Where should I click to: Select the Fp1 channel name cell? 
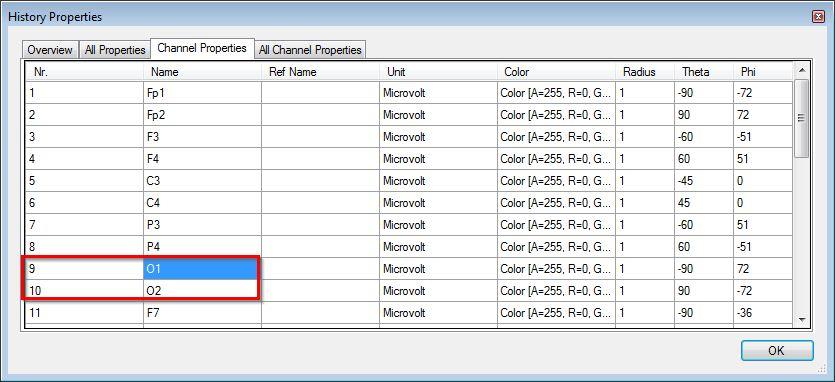tap(202, 93)
